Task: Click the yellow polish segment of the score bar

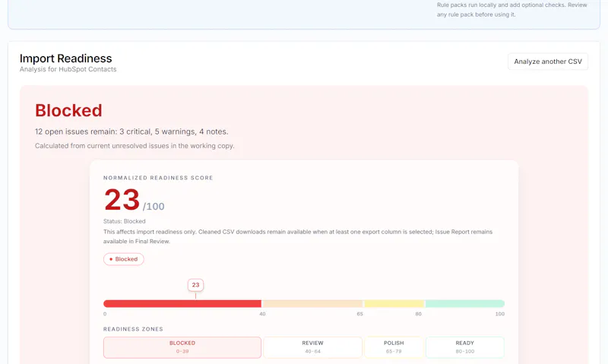Action: [394, 303]
